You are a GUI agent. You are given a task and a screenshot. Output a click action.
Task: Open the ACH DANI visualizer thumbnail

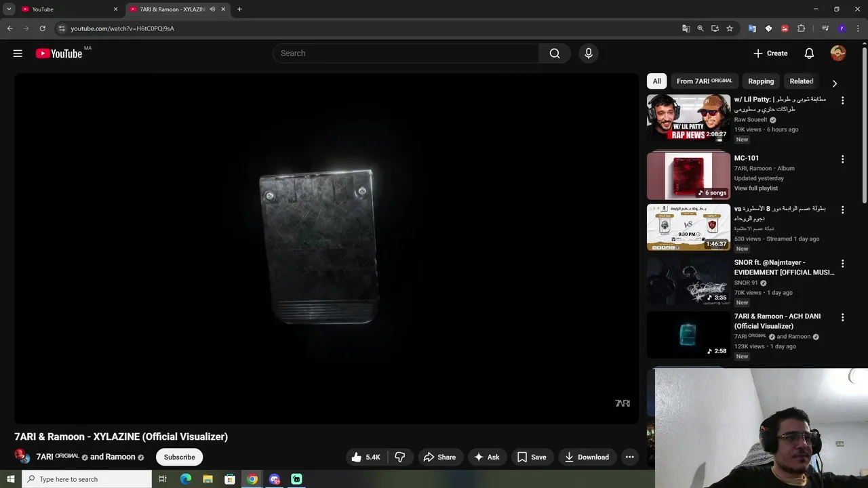click(x=688, y=335)
